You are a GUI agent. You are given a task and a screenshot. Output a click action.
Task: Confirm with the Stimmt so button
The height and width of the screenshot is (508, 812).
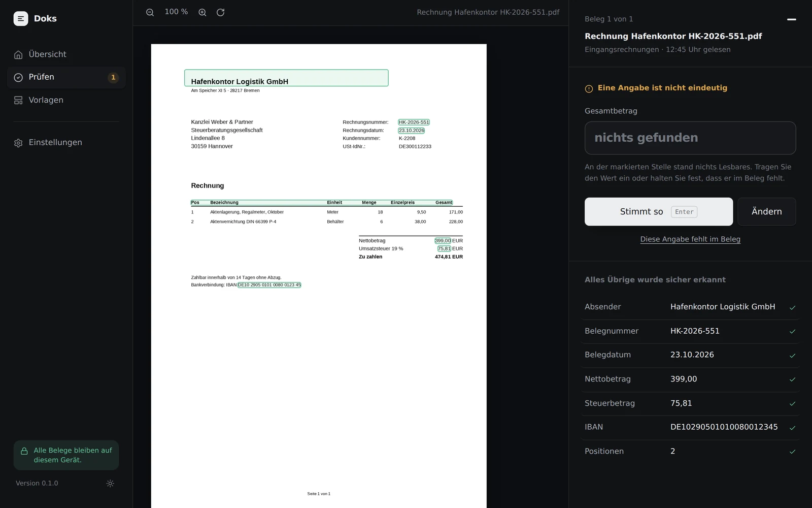659,212
